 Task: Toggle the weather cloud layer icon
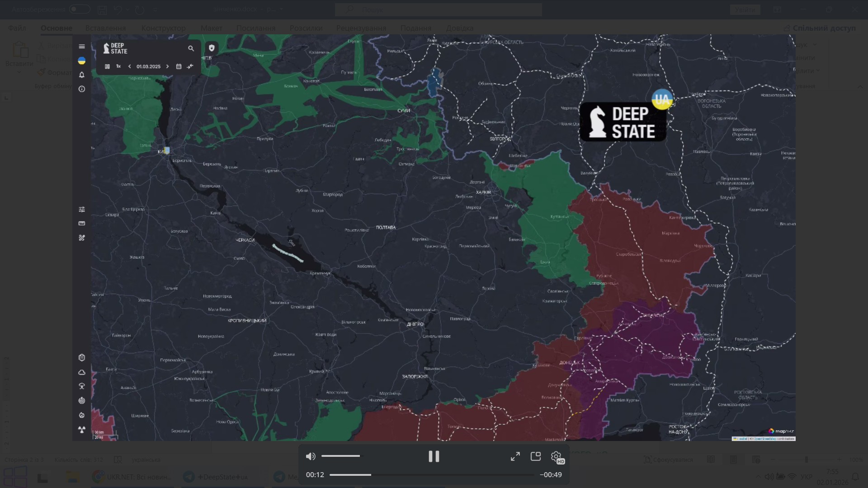[x=82, y=372]
